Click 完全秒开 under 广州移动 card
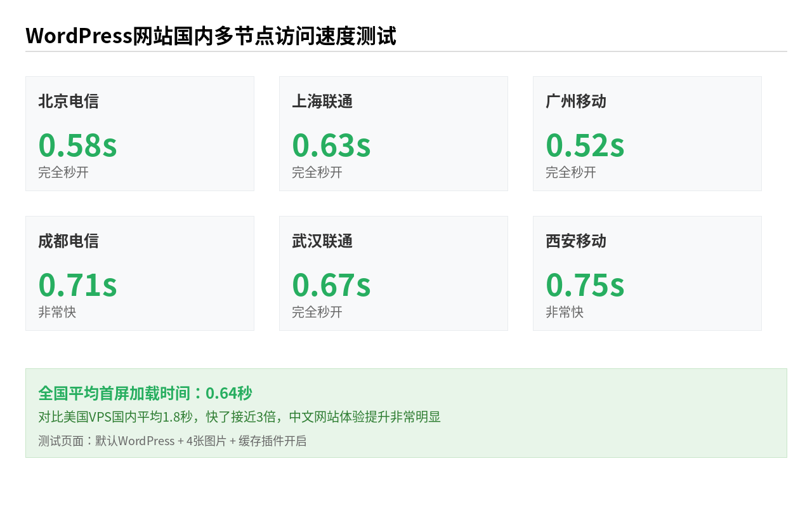 [571, 172]
